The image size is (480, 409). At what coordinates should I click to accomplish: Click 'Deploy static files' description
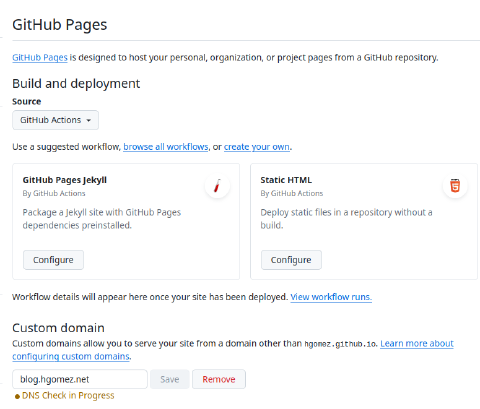[x=346, y=219]
